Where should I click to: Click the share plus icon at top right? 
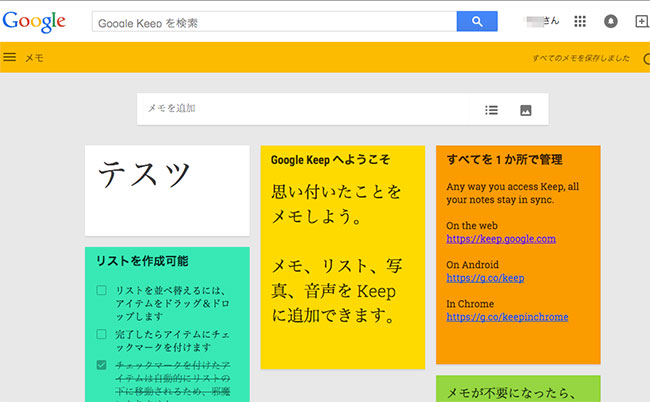click(642, 21)
